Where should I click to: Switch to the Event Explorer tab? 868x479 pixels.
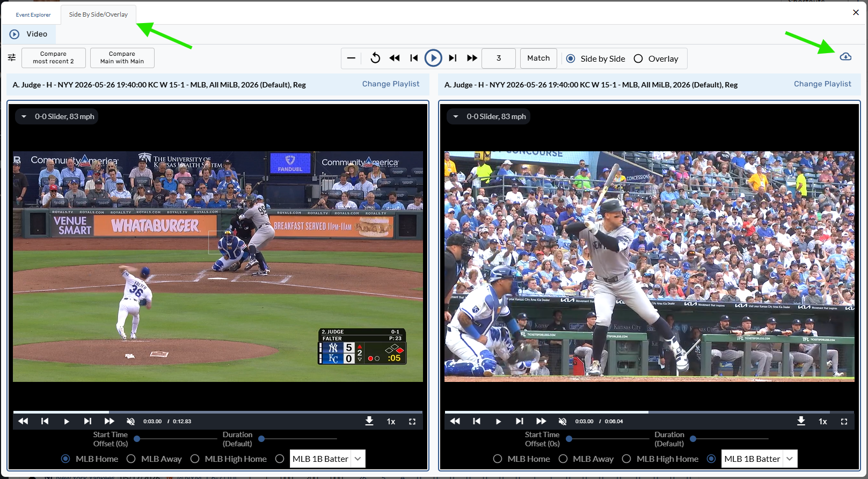[33, 15]
